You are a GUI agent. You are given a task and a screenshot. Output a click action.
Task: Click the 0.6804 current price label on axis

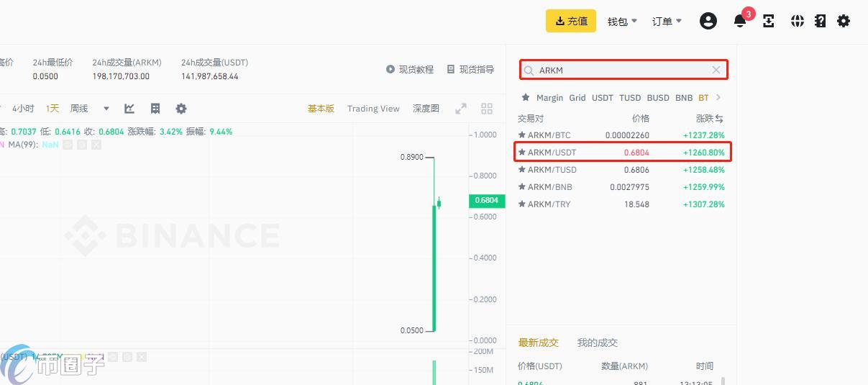pos(487,201)
